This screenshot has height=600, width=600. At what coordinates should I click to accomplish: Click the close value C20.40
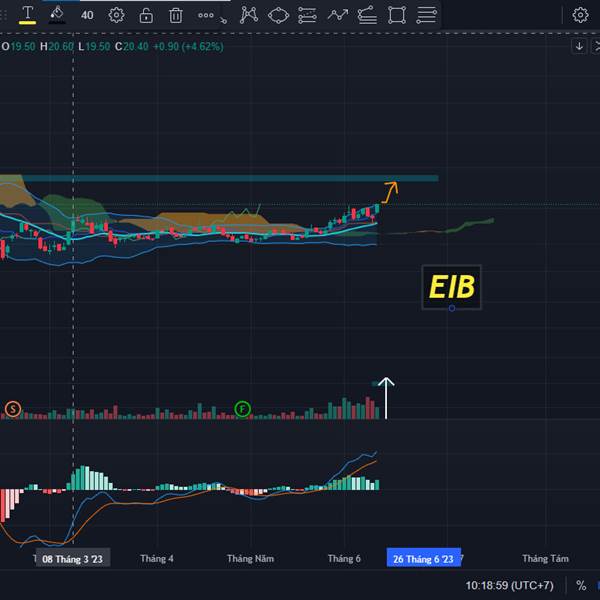(132, 47)
